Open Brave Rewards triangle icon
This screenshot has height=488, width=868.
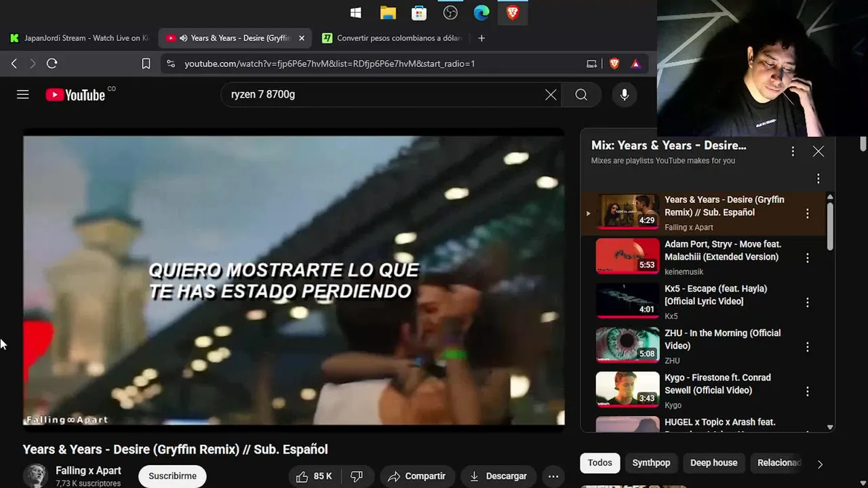[635, 64]
